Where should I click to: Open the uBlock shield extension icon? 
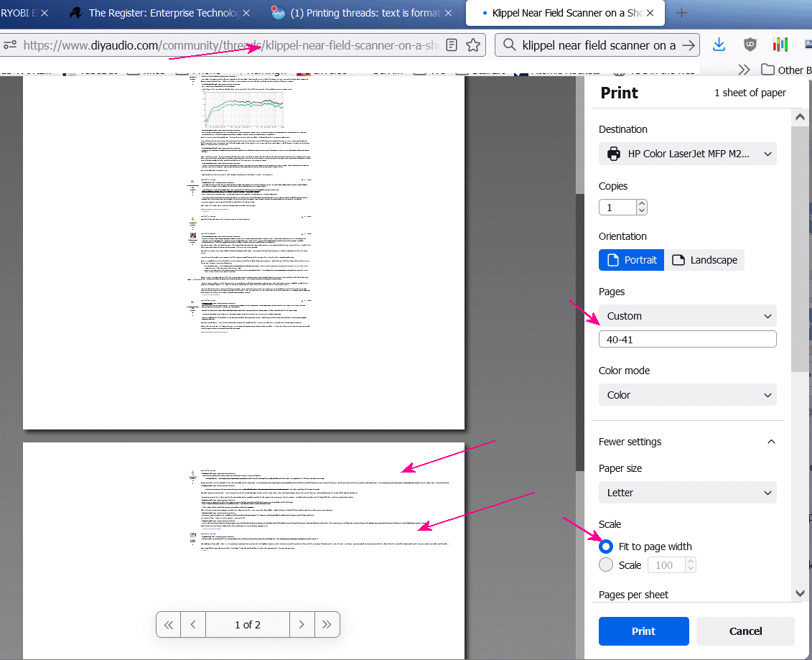pos(750,45)
